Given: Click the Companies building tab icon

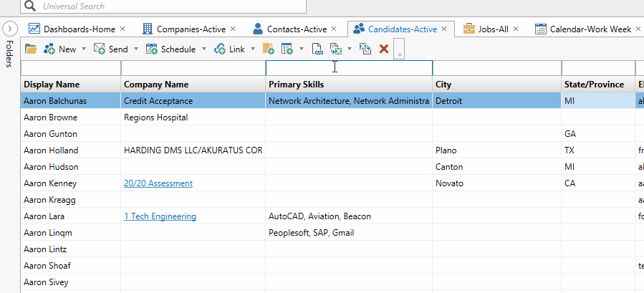Looking at the screenshot, I should pos(147,29).
